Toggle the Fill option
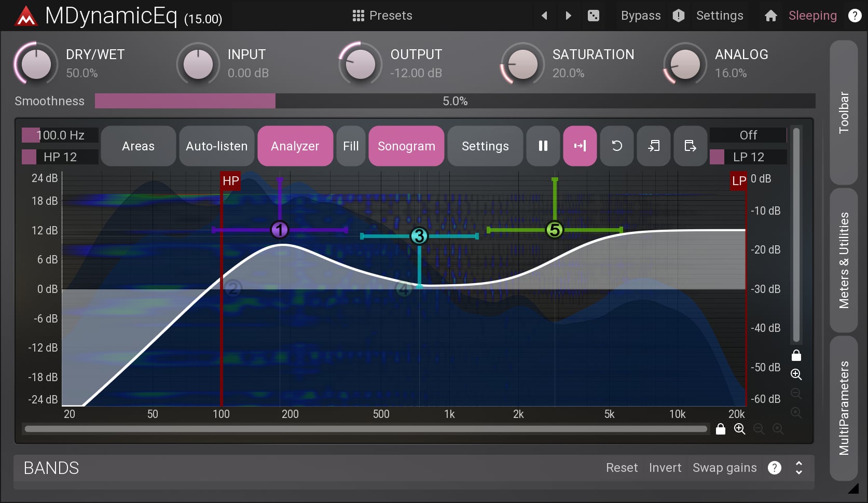 351,146
